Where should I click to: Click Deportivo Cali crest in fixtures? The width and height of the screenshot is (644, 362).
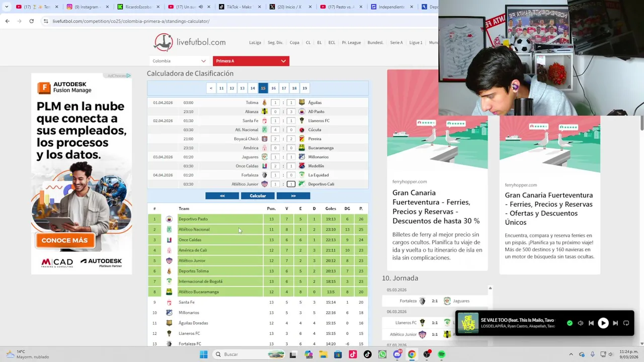coord(302,184)
